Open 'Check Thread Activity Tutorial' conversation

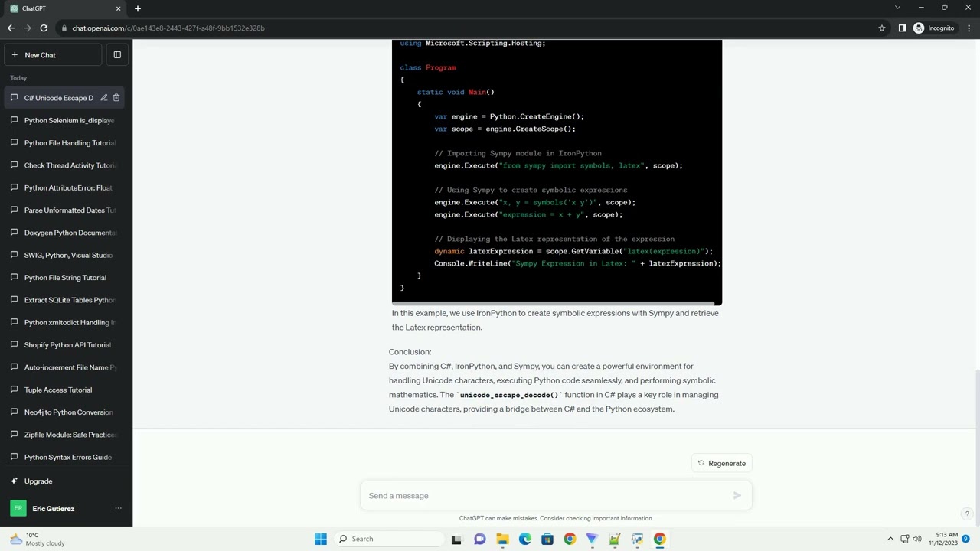[66, 165]
